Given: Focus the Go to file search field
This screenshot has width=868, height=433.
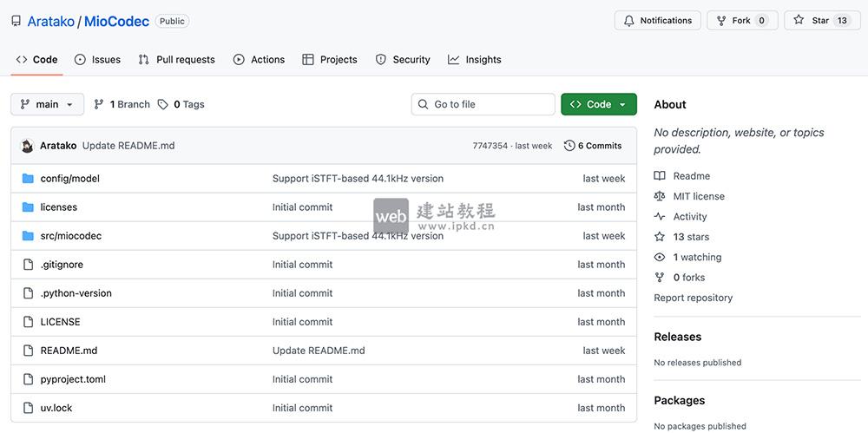Looking at the screenshot, I should pyautogui.click(x=483, y=104).
